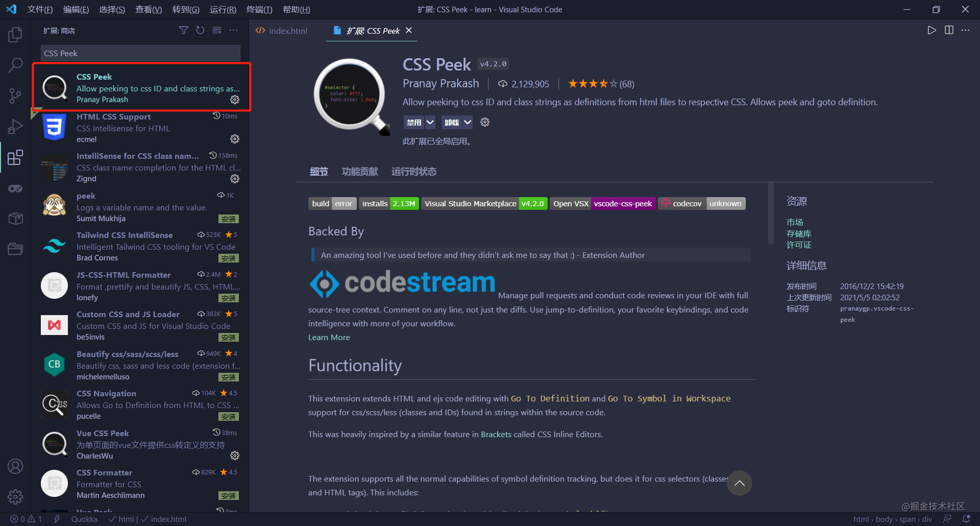
Task: Open the Help (帮助) menu
Action: [296, 9]
